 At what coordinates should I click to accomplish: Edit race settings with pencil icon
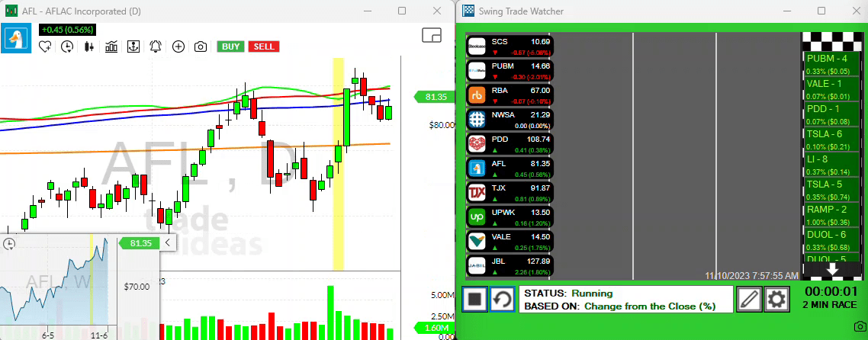coord(749,299)
